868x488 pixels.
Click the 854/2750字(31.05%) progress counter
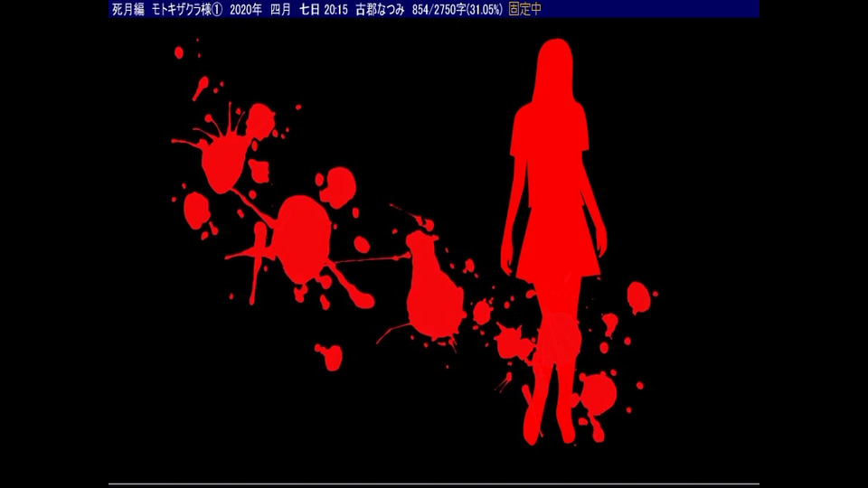click(458, 9)
